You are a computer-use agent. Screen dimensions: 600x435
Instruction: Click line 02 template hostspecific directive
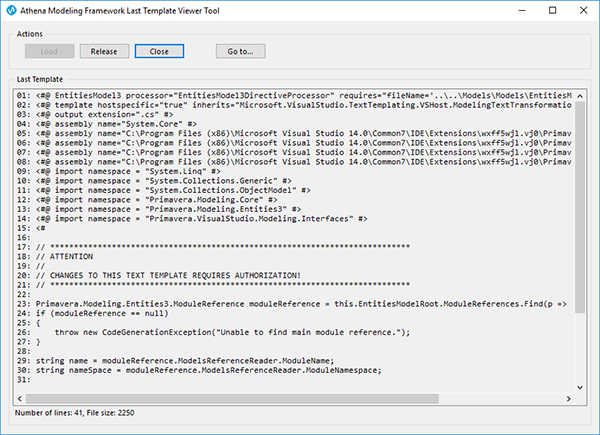294,105
